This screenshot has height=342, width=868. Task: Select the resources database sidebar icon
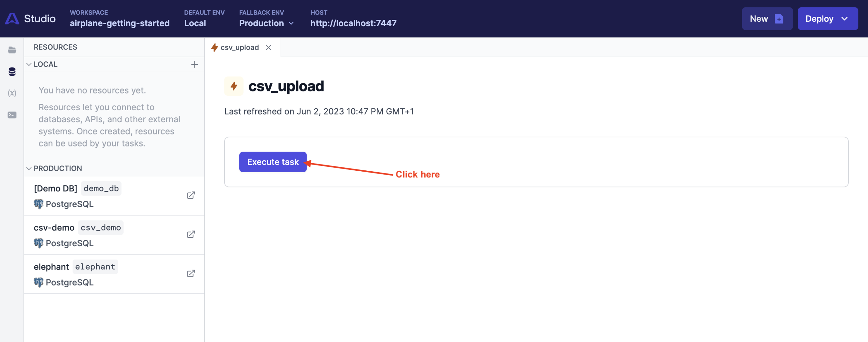point(12,71)
